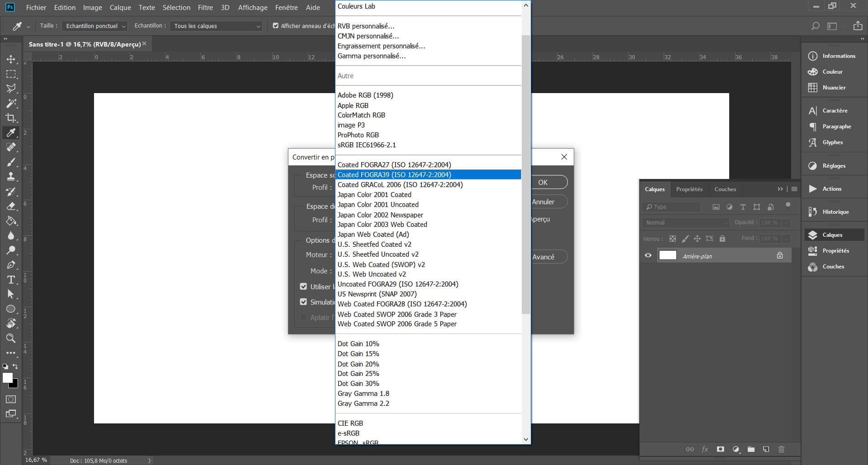This screenshot has width=868, height=465.
Task: Open the Calque menu
Action: (x=120, y=7)
